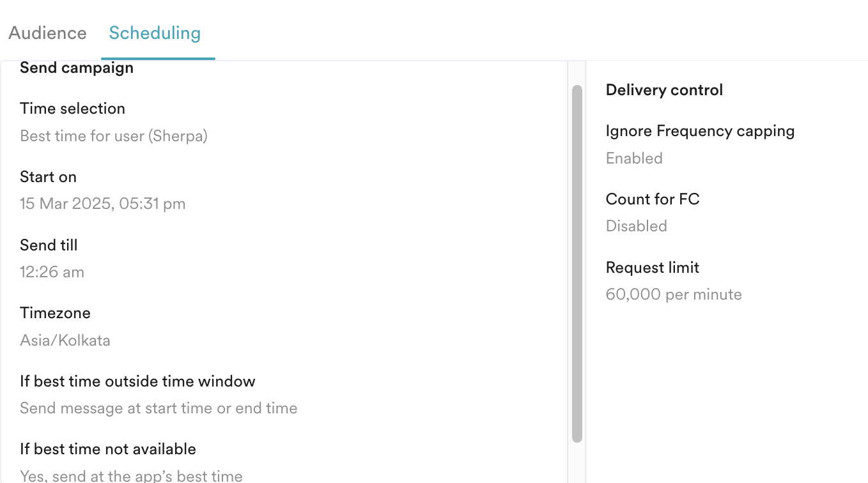Click the Disabled value under Count for FC
The height and width of the screenshot is (483, 868).
point(636,226)
